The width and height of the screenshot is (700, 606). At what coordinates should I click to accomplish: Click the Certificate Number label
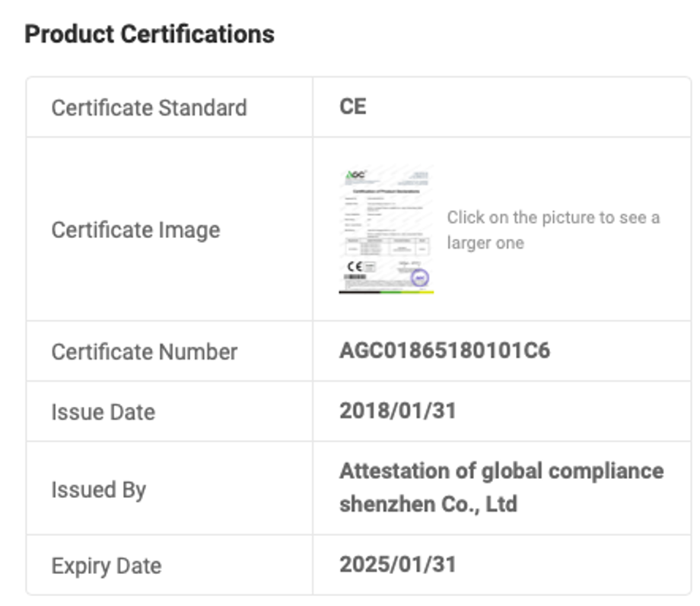145,352
